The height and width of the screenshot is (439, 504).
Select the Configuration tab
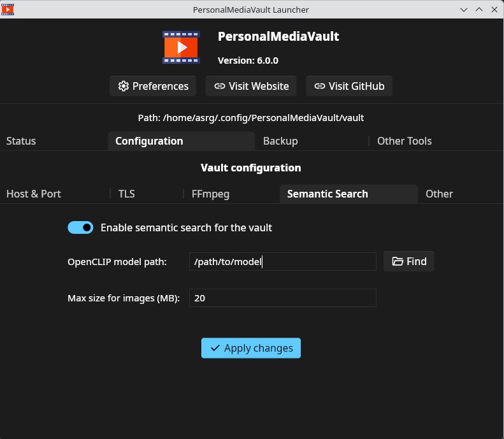[x=182, y=141]
